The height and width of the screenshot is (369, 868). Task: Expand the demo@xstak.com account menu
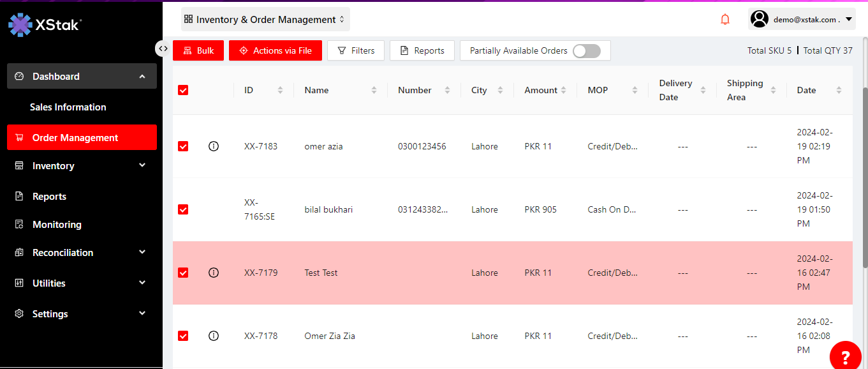[802, 20]
